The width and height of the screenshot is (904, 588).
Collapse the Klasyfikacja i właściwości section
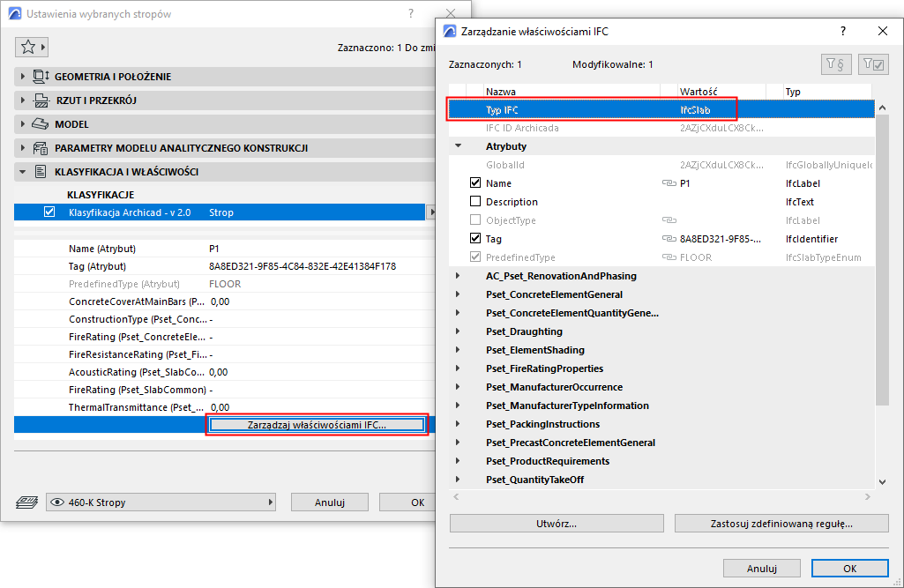[22, 172]
